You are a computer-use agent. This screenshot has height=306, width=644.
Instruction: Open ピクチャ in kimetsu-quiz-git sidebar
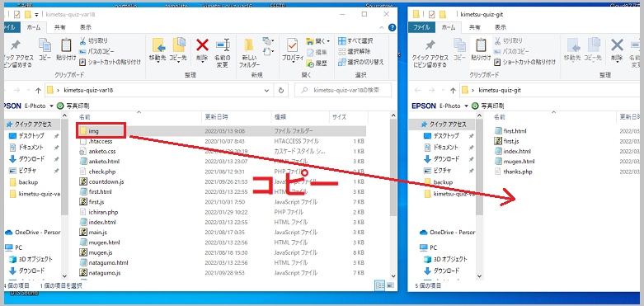(x=443, y=171)
